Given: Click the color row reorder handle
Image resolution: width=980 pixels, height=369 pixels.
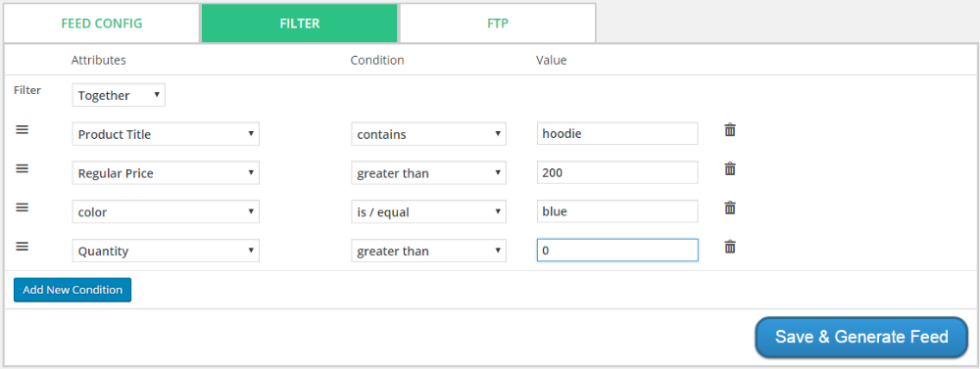Looking at the screenshot, I should [22, 208].
